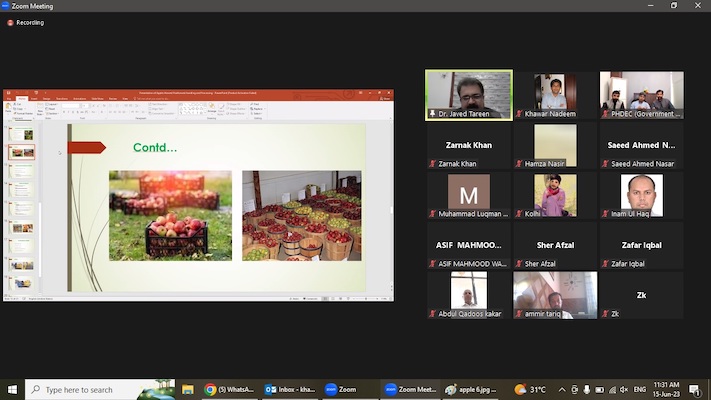
Task: Select Zafar Iqbal participant tile
Action: [641, 246]
